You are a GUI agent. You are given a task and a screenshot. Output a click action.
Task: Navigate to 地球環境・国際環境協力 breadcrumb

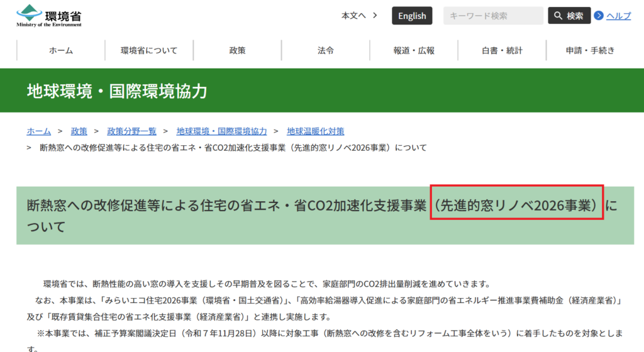point(221,131)
